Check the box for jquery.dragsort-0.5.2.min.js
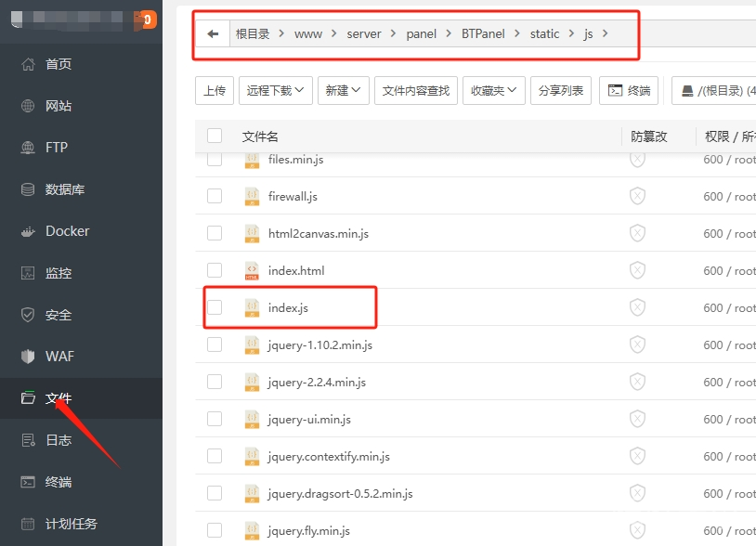The image size is (756, 546). [215, 493]
